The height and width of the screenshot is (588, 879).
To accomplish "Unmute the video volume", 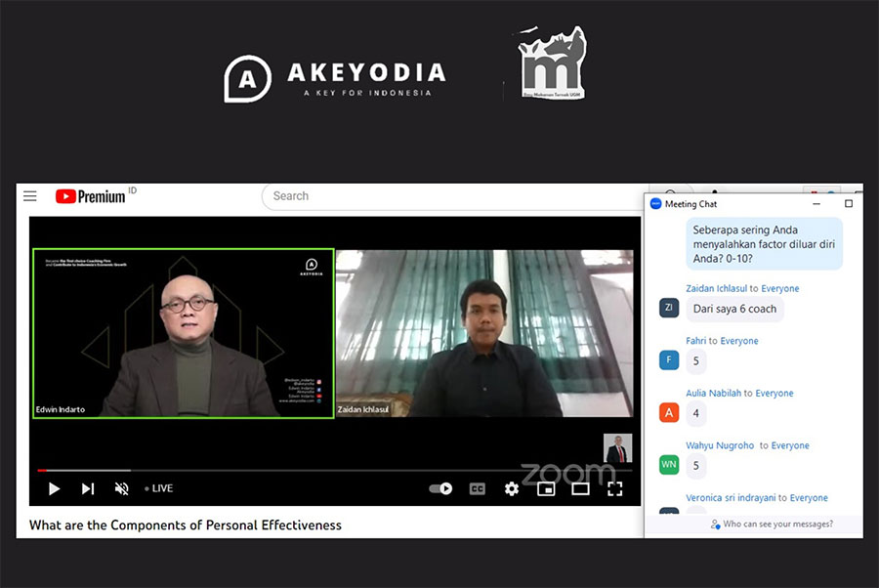I will 122,488.
